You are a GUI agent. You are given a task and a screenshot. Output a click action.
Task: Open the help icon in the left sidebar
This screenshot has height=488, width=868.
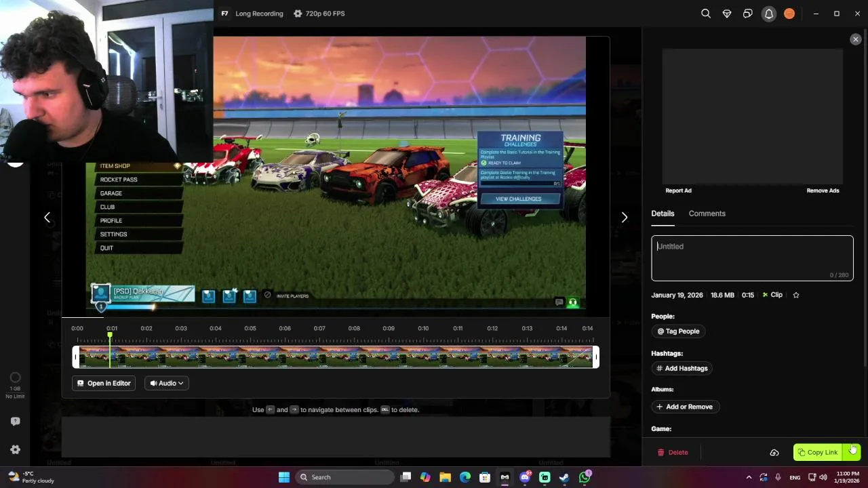[15, 422]
